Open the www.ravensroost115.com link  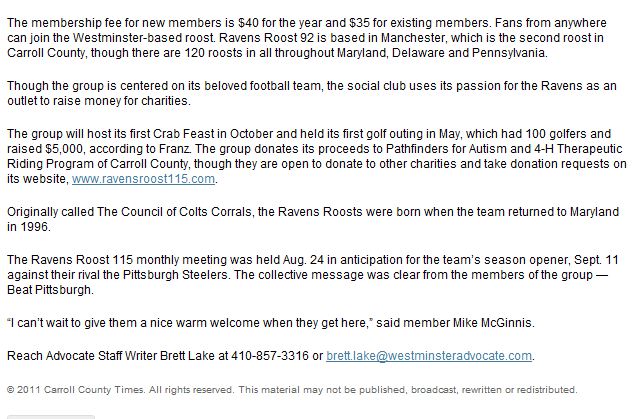click(142, 179)
